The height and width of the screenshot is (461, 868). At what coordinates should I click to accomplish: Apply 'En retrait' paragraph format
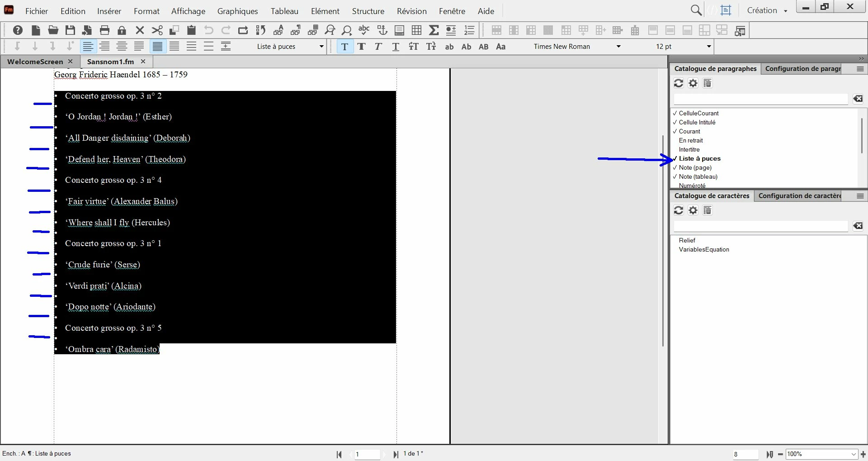pyautogui.click(x=691, y=140)
